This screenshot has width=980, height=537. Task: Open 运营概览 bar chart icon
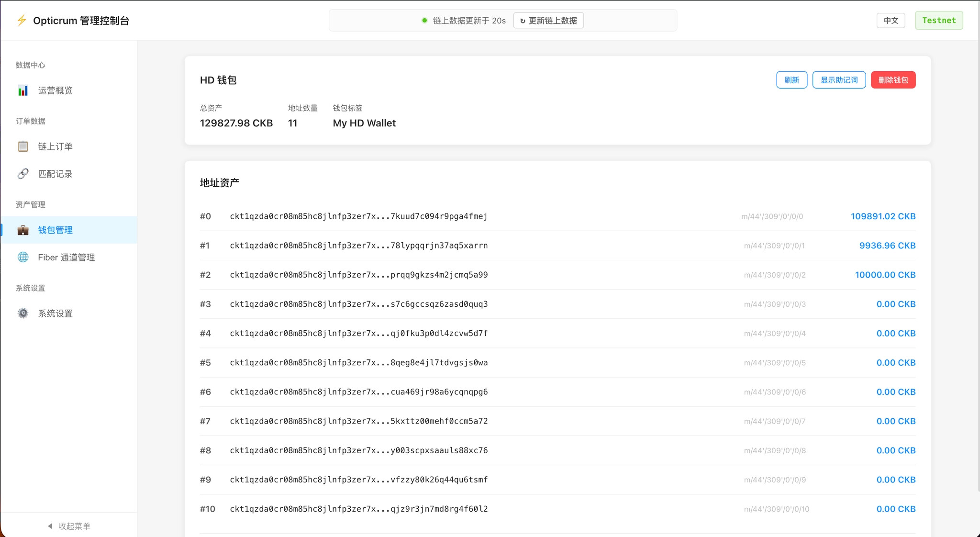[23, 90]
